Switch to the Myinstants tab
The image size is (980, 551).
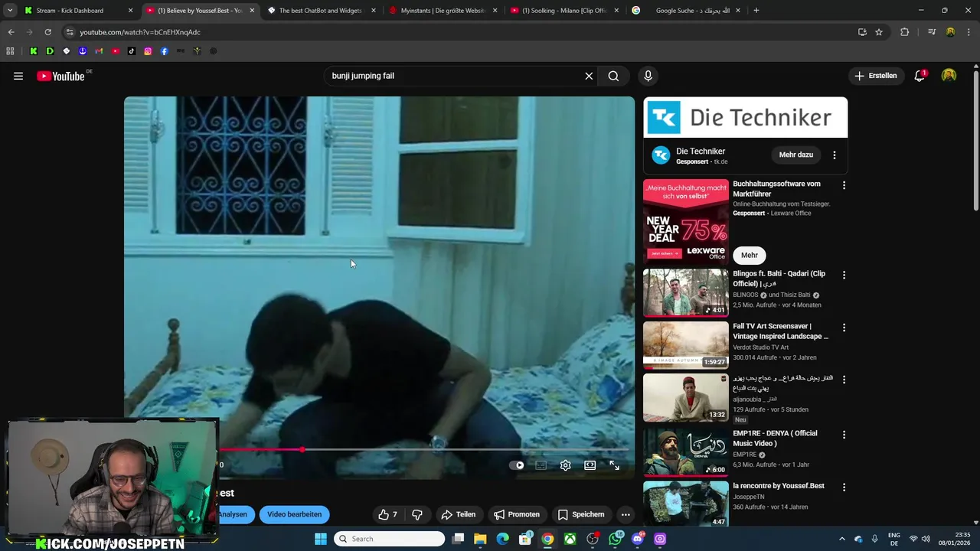pos(443,11)
